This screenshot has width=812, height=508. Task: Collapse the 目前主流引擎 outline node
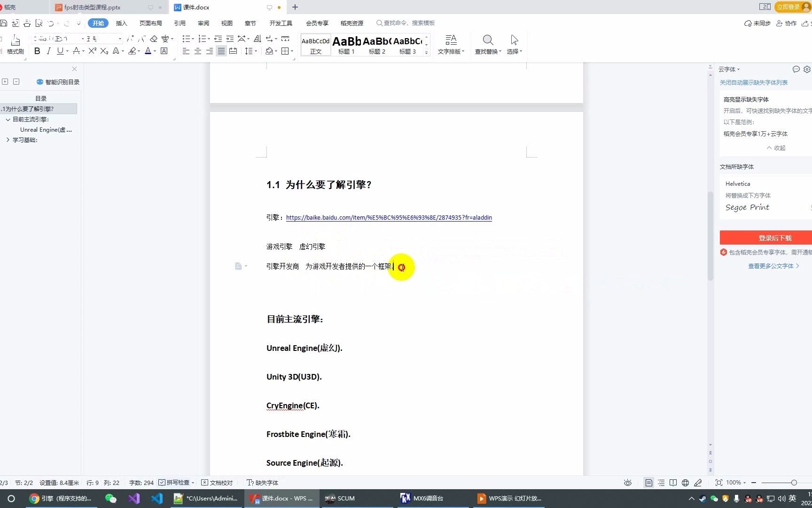coord(8,119)
